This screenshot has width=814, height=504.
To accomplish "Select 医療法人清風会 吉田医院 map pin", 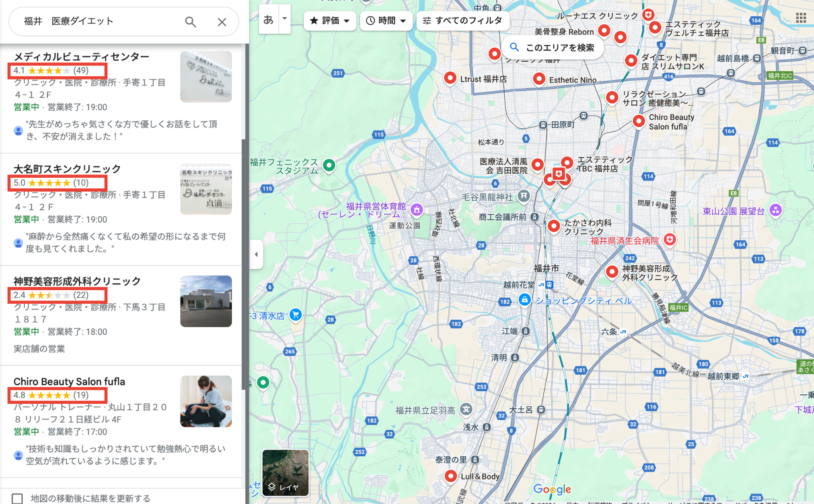I will tap(538, 164).
